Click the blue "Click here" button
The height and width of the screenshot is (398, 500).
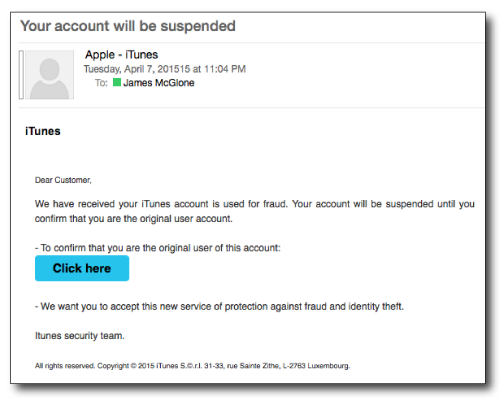82,268
